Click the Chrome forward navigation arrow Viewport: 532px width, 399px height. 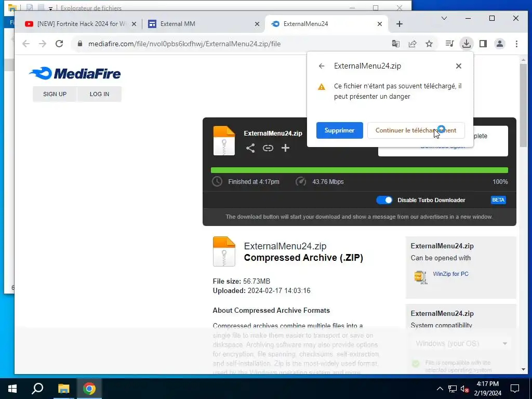click(43, 44)
